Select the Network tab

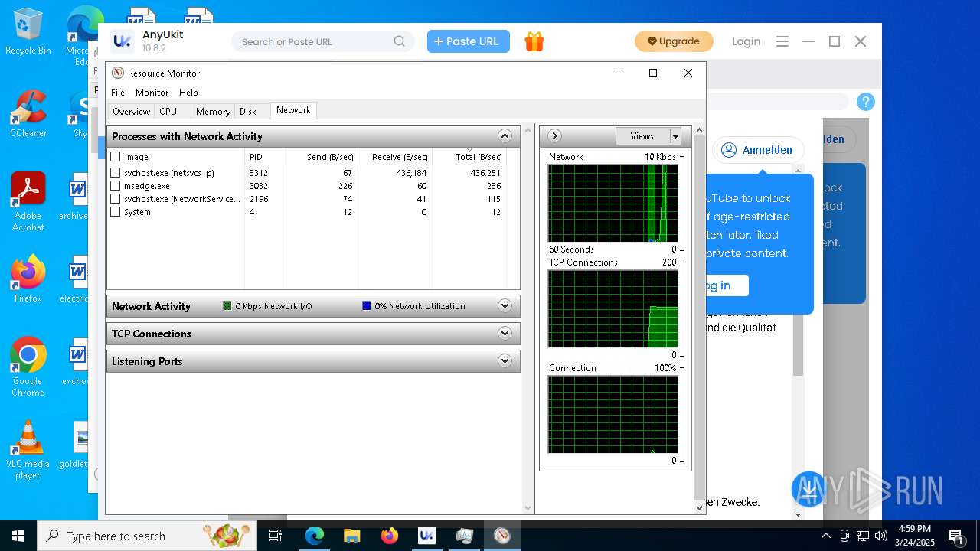(x=293, y=111)
